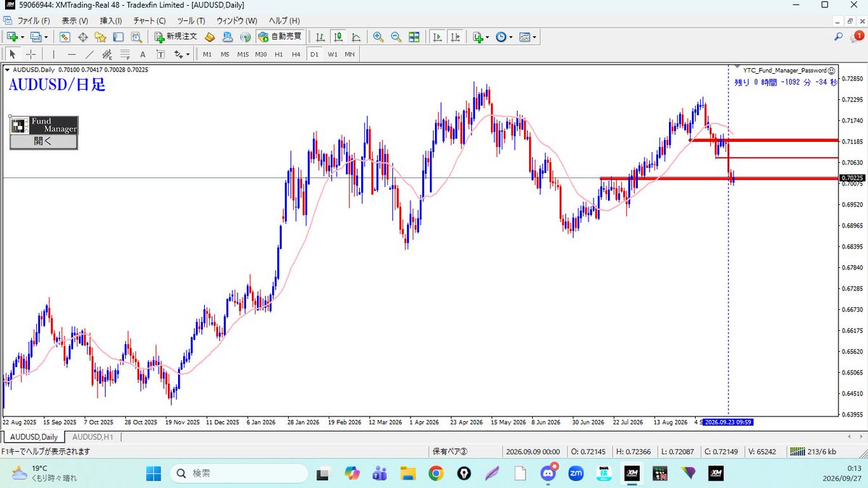The image size is (868, 488).
Task: Select the equidistant channel tool
Action: coord(107,54)
